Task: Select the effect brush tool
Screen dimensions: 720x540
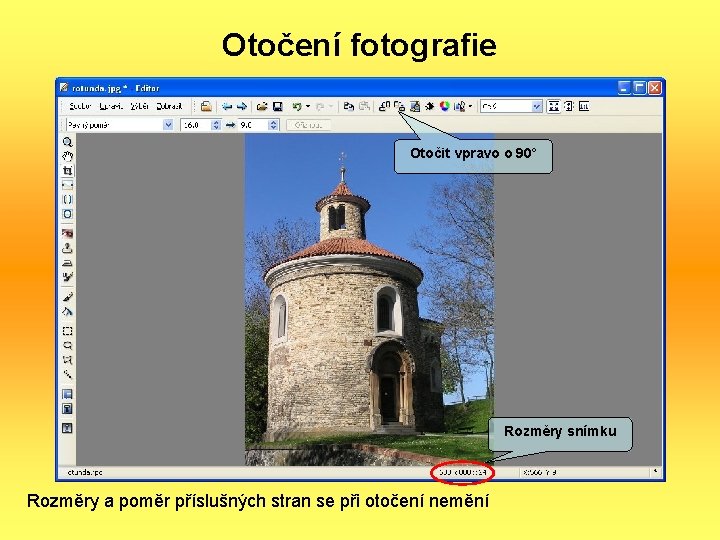Action: (68, 277)
